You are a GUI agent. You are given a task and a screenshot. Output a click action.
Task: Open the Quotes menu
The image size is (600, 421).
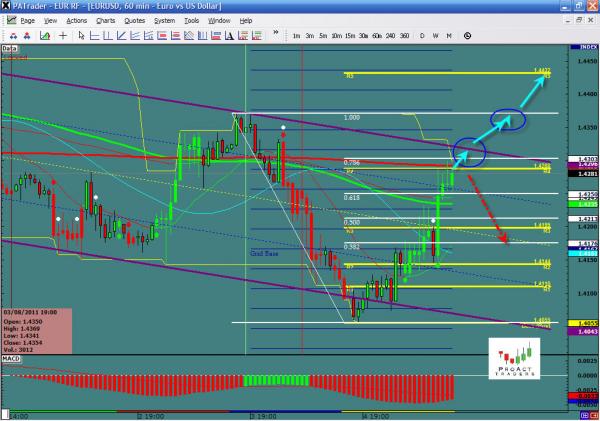pyautogui.click(x=133, y=20)
